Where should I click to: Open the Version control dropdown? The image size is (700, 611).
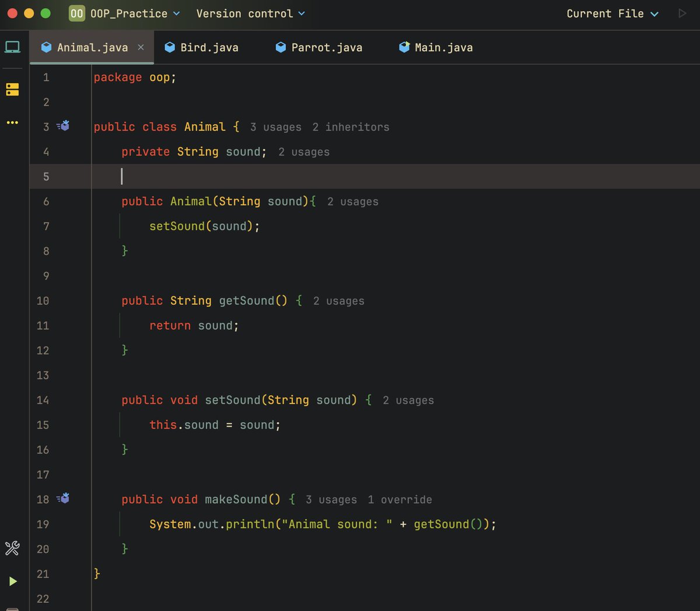250,13
